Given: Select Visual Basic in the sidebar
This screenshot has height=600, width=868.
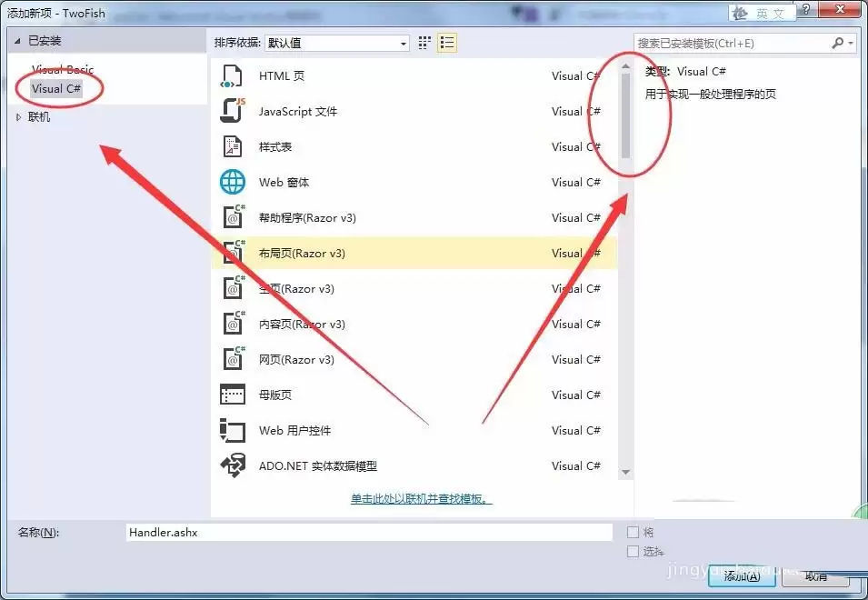Looking at the screenshot, I should coord(64,69).
